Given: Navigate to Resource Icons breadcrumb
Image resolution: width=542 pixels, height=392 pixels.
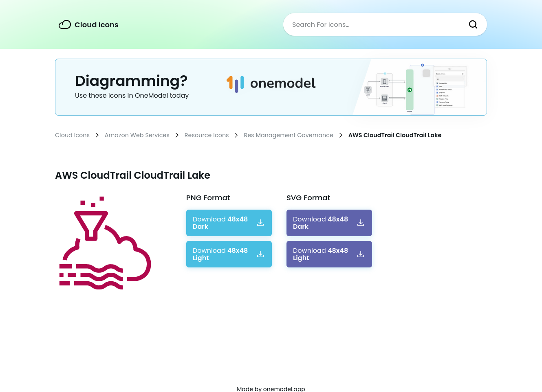Looking at the screenshot, I should click(x=207, y=135).
